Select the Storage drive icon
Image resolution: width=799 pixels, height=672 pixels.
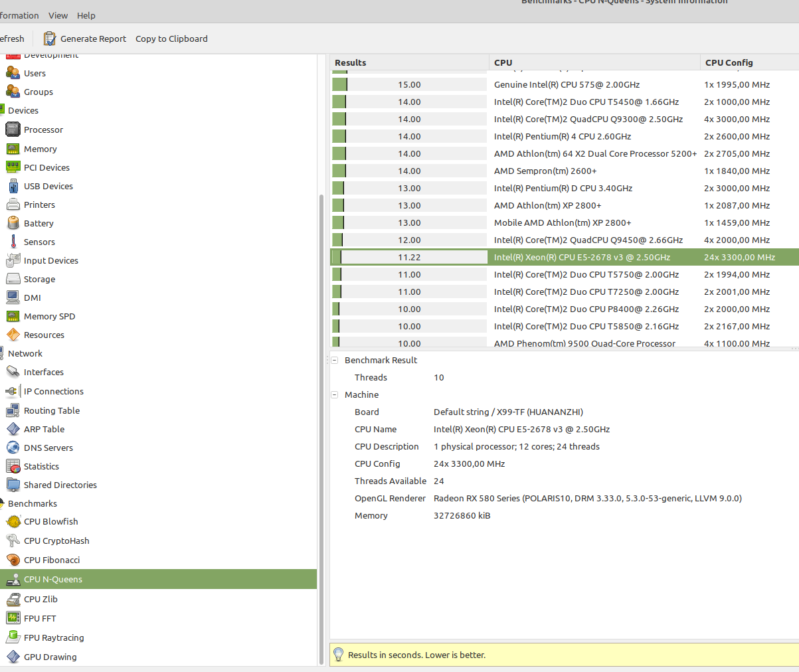click(13, 279)
